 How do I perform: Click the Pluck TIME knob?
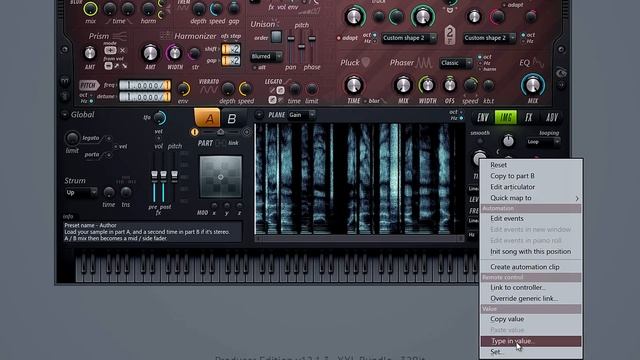(x=353, y=85)
